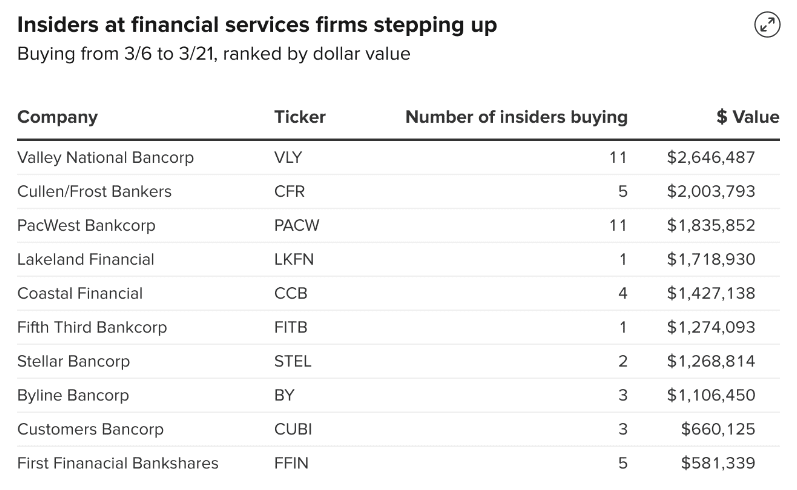This screenshot has height=490, width=797.
Task: Click the PACW ticker symbol
Action: point(296,226)
